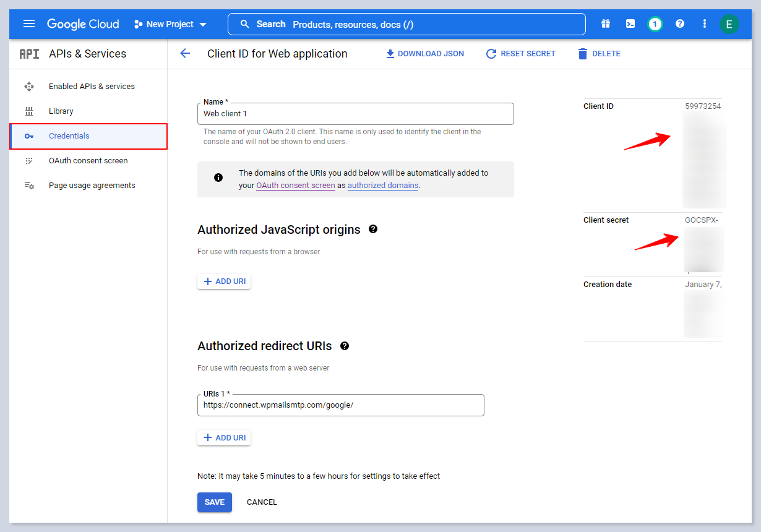Image resolution: width=761 pixels, height=532 pixels.
Task: Click the Page usage agreements icon
Action: 29,186
